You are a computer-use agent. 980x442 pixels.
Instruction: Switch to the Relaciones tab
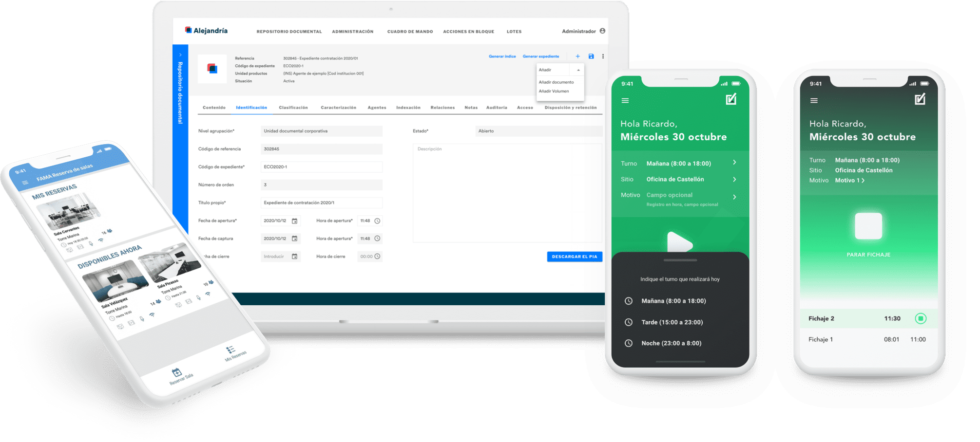(x=442, y=108)
